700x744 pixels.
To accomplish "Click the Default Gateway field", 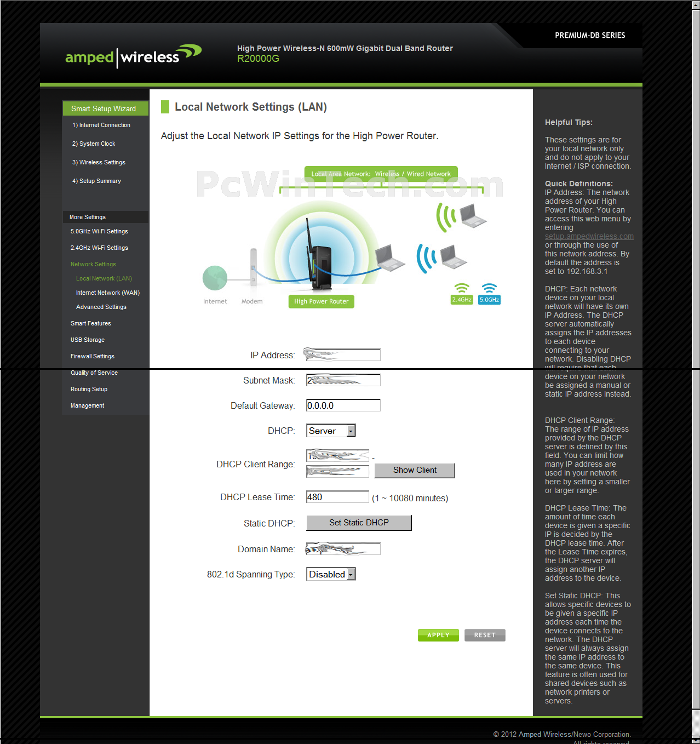I will pos(343,405).
